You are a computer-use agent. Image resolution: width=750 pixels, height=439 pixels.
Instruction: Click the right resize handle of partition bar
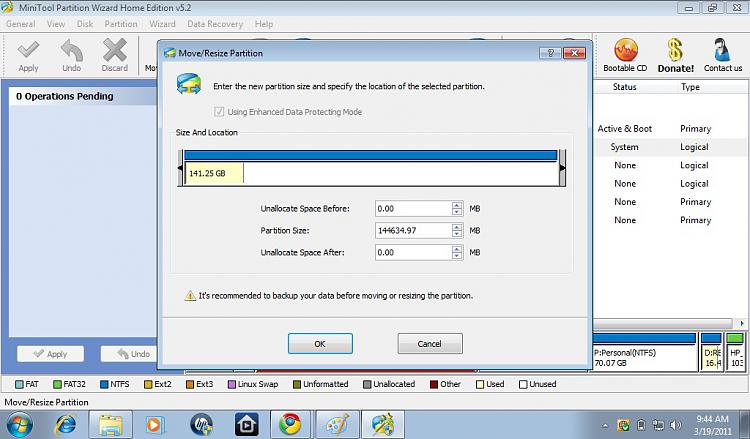562,168
